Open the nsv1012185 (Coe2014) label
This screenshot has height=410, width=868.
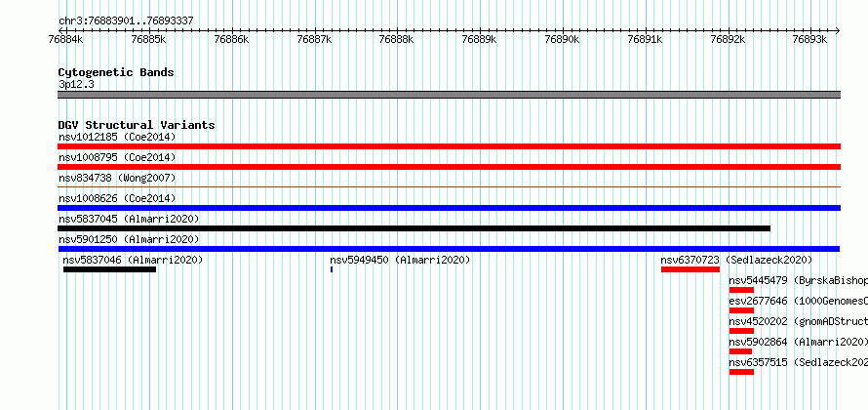(117, 137)
